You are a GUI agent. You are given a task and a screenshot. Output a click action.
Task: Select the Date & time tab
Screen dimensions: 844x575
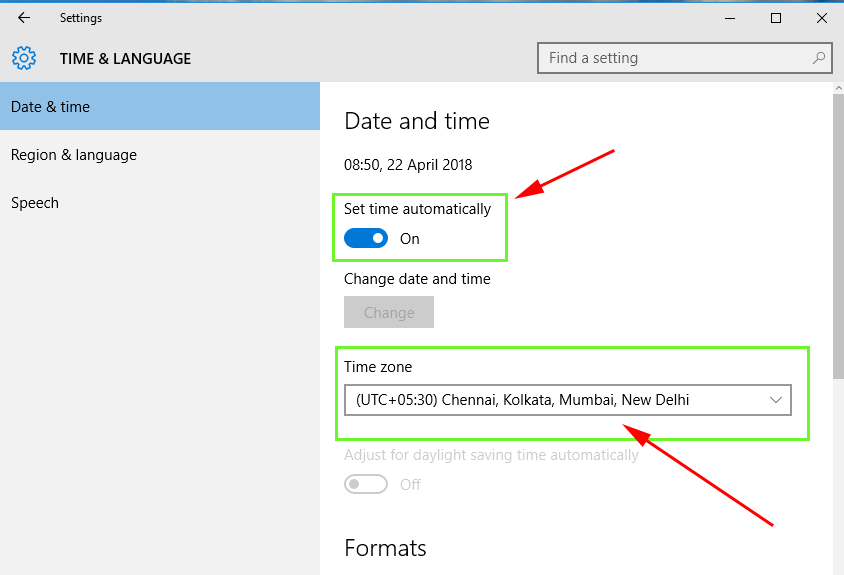coord(160,107)
